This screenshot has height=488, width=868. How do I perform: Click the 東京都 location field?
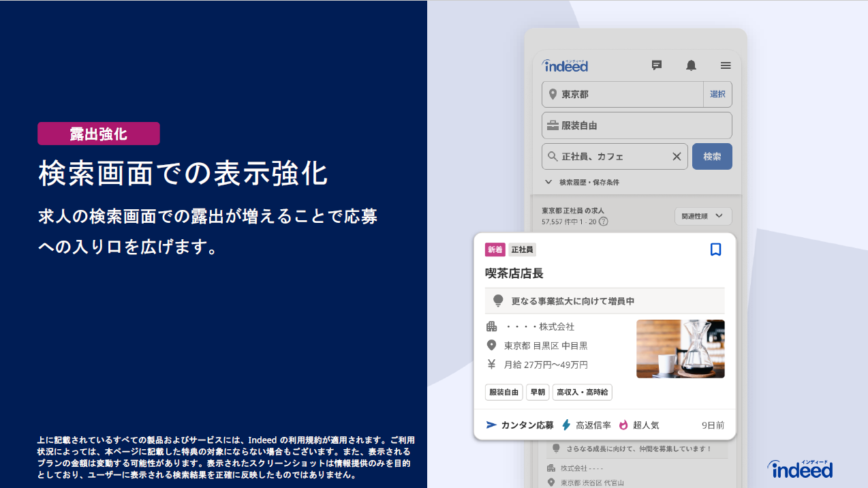click(x=622, y=94)
